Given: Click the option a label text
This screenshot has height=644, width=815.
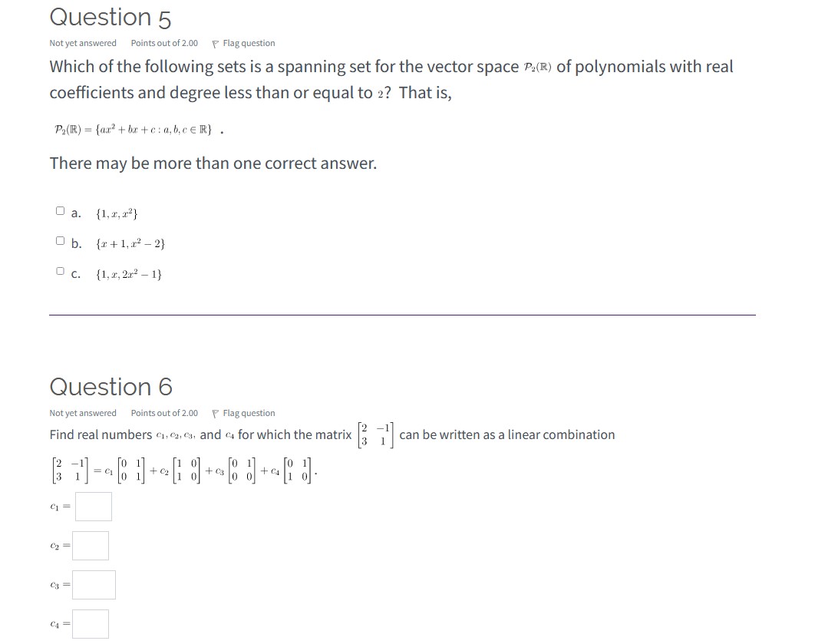Looking at the screenshot, I should click(x=74, y=212).
